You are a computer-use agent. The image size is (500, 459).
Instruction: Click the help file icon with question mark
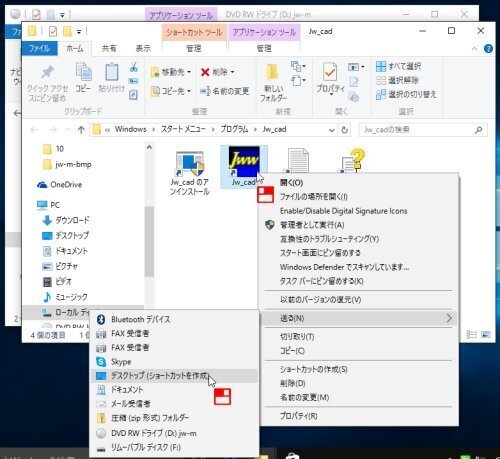pos(353,160)
